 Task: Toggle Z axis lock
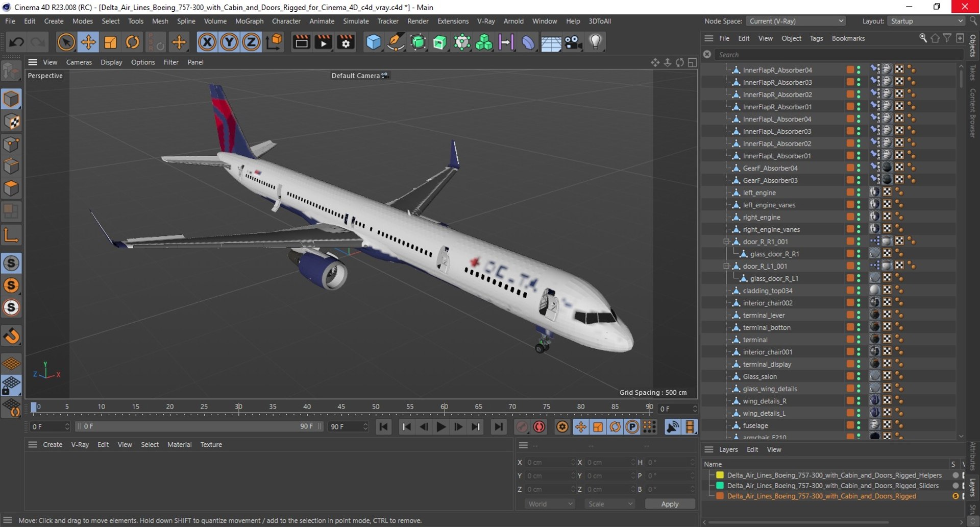click(251, 42)
